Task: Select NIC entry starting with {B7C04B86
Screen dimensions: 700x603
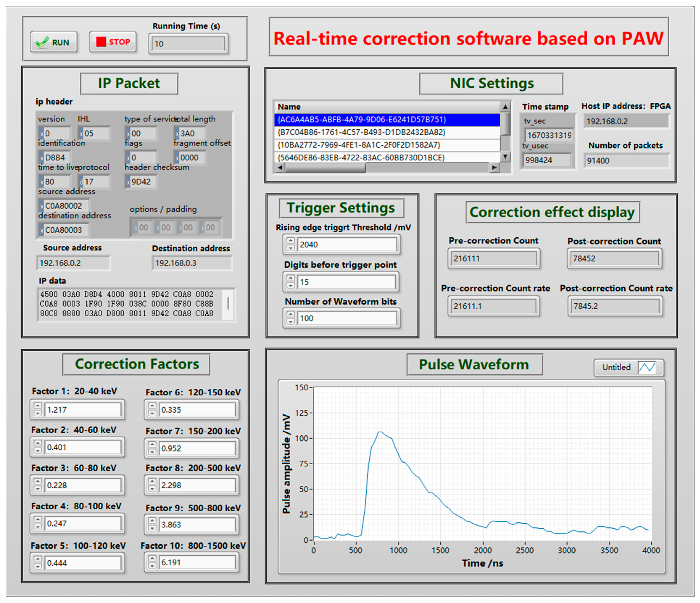Action: [361, 132]
